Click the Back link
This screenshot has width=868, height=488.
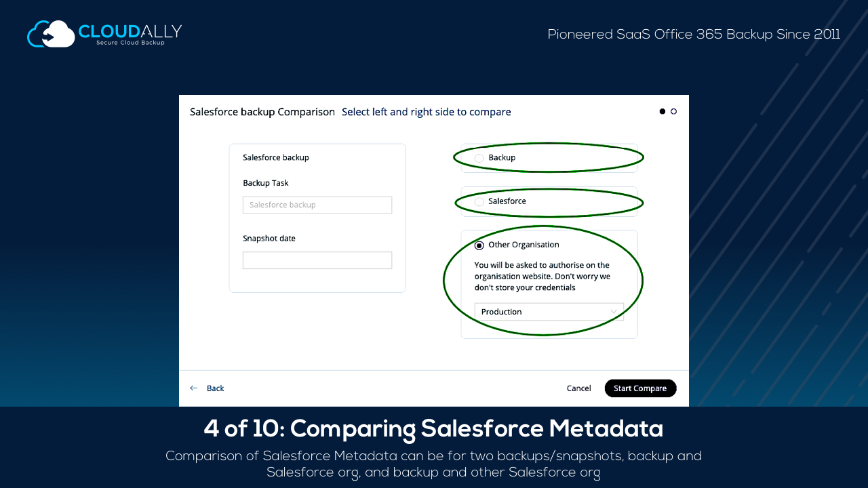[x=216, y=388]
